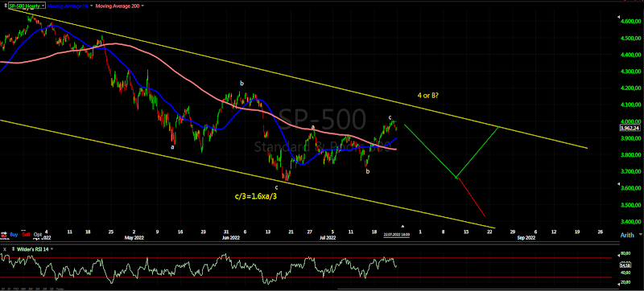
Task: Click the 22.07.2022 18:00 date marker
Action: 396,235
